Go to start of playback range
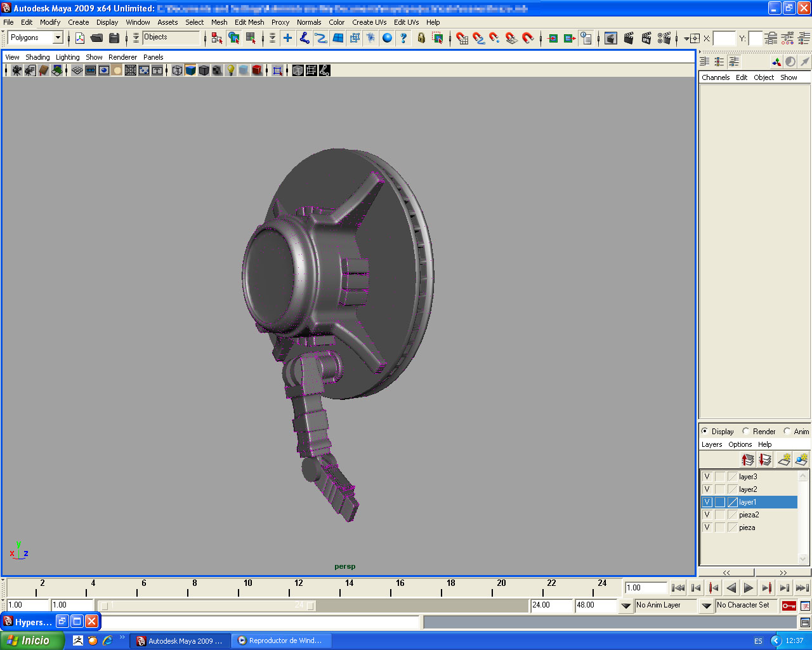 point(678,588)
